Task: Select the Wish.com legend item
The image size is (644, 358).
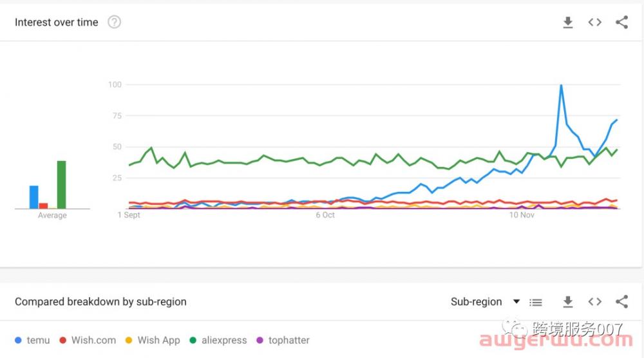Action: [88, 341]
